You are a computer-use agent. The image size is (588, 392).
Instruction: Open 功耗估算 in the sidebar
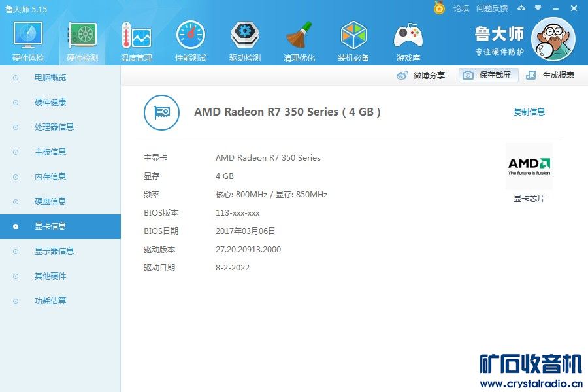pyautogui.click(x=60, y=301)
